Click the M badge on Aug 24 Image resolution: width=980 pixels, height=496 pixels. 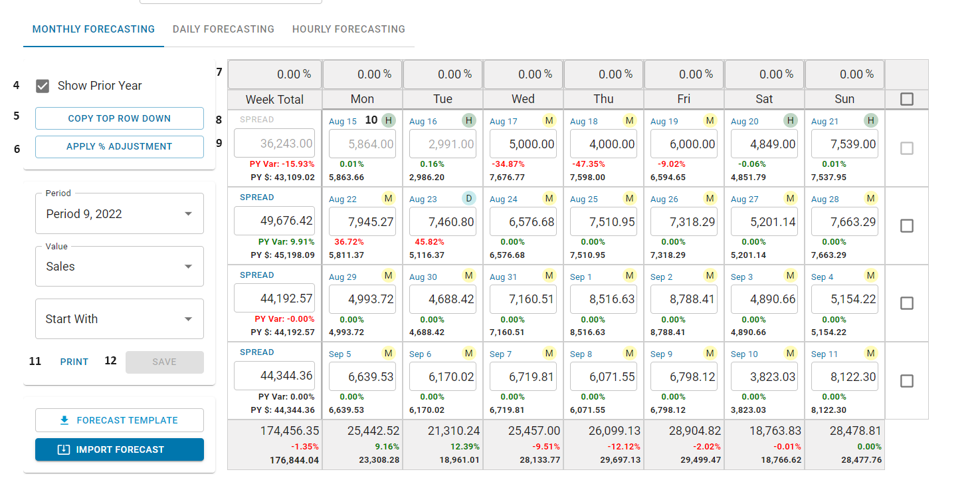[549, 198]
